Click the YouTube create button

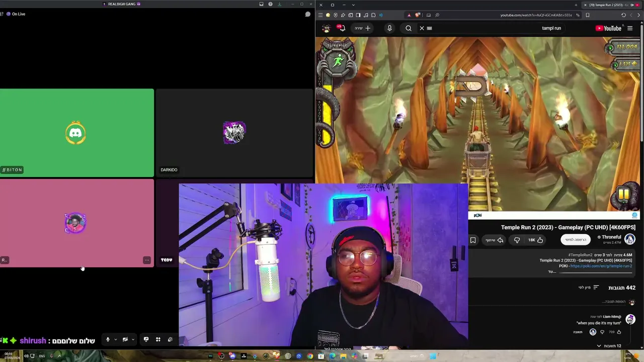point(363,28)
